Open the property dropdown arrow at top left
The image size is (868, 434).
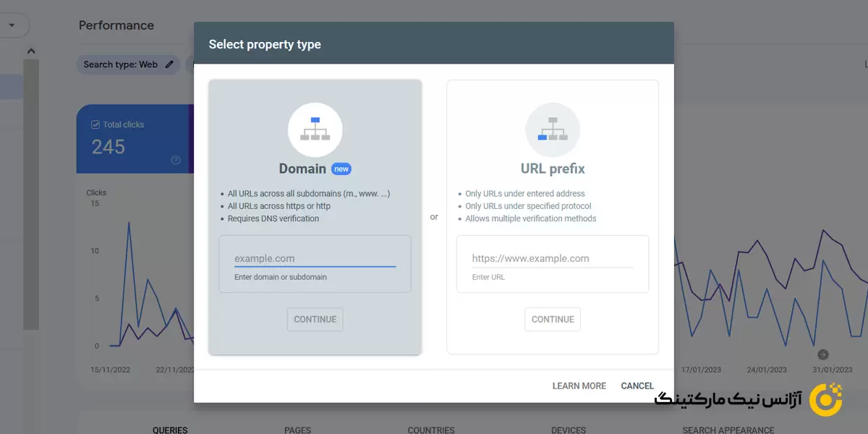[x=12, y=25]
